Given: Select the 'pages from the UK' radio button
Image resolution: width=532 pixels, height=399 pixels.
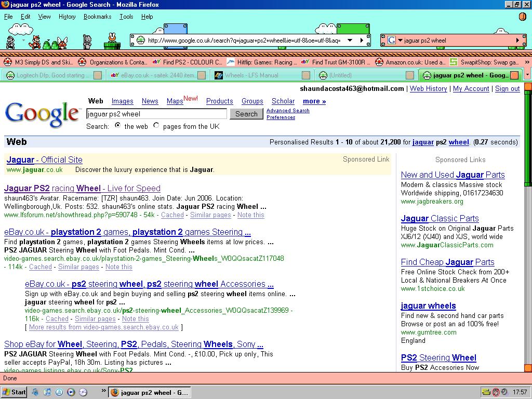Looking at the screenshot, I should point(156,125).
